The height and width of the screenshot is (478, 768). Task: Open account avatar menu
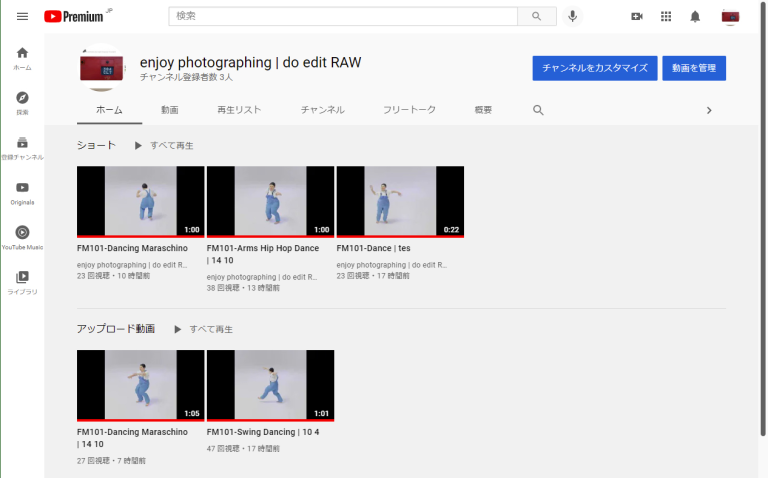click(x=730, y=16)
